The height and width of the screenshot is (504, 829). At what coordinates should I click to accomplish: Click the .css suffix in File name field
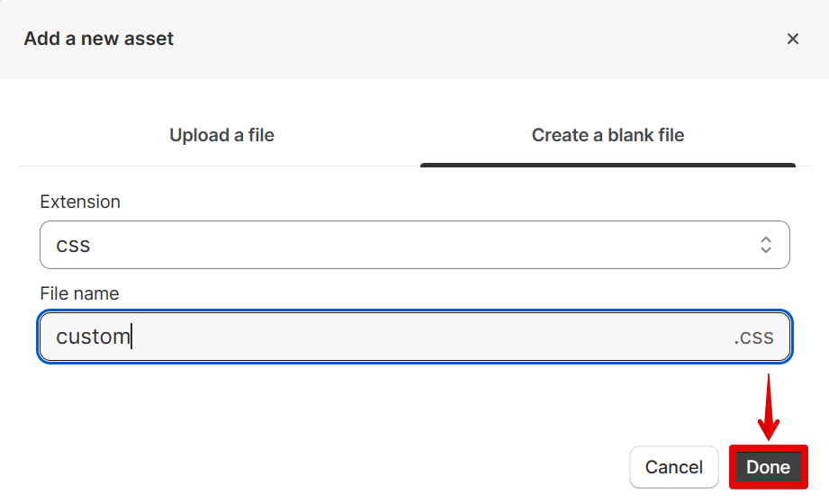click(x=753, y=337)
